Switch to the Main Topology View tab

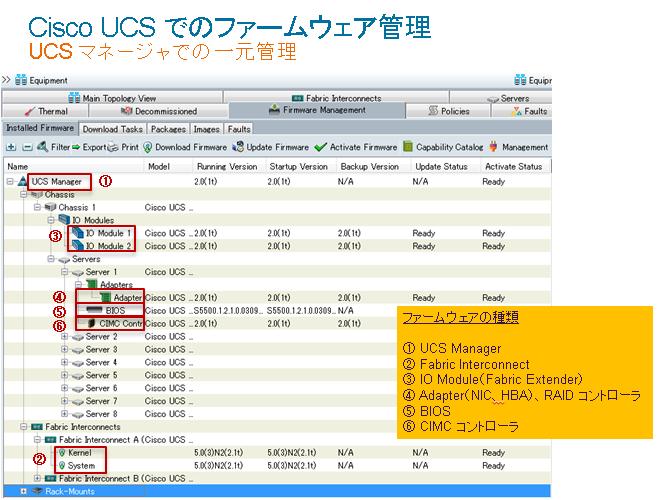tap(112, 98)
